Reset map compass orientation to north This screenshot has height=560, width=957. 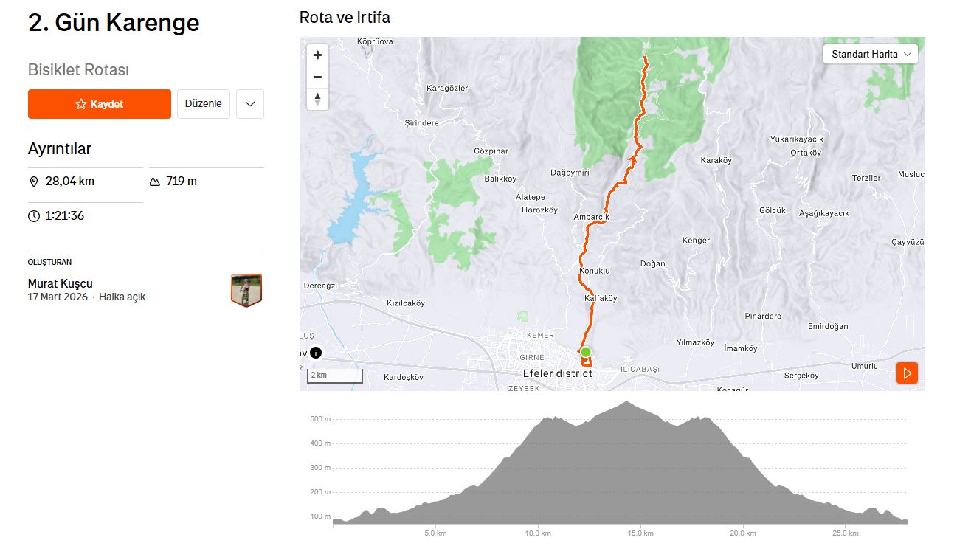317,99
